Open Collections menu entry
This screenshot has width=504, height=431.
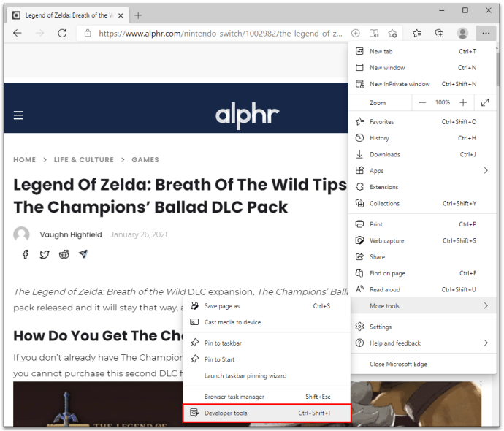[422, 204]
